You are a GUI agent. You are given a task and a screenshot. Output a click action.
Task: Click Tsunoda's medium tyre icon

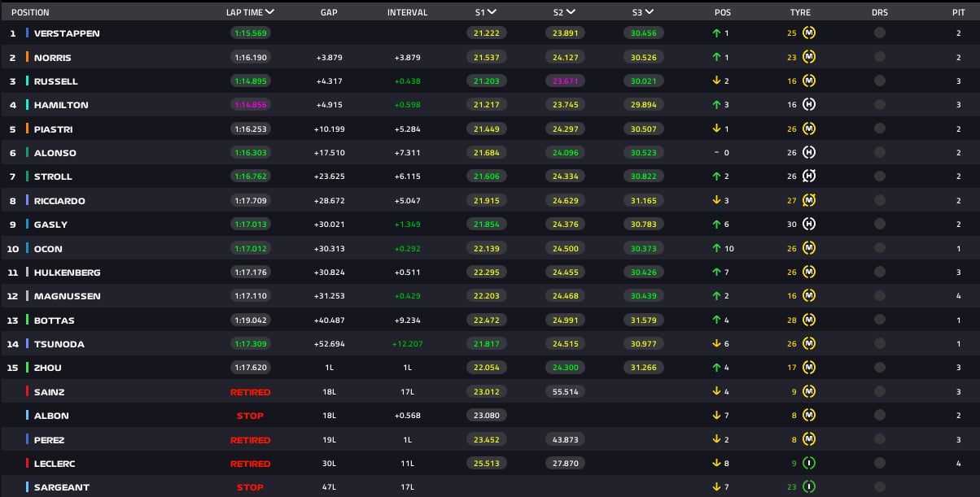click(x=809, y=344)
